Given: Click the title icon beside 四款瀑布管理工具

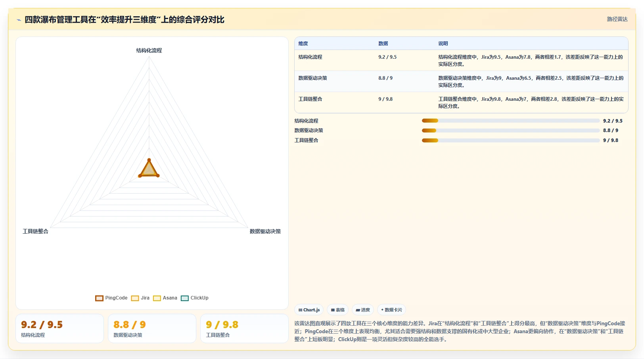Looking at the screenshot, I should click(x=19, y=20).
